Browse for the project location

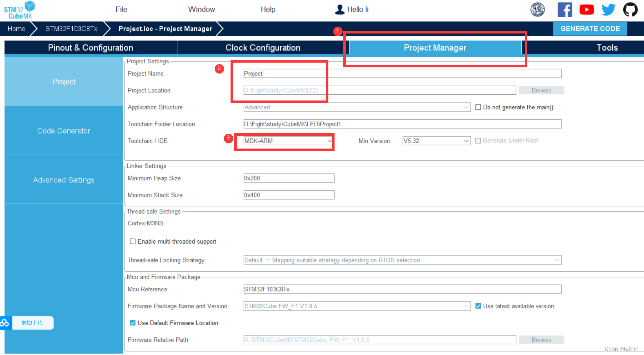click(541, 90)
